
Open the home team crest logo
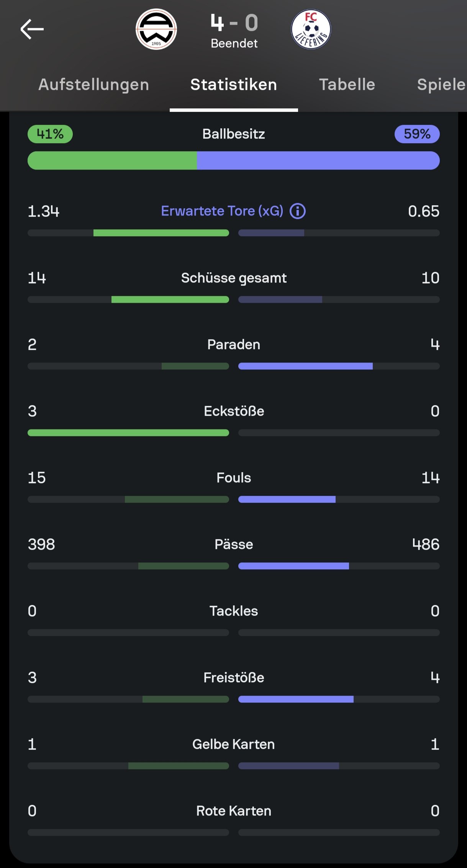click(156, 29)
